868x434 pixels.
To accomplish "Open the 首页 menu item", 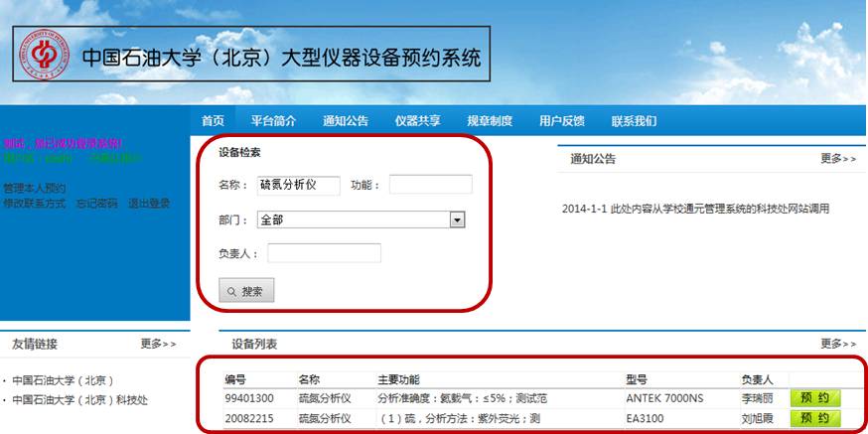I will pos(213,121).
